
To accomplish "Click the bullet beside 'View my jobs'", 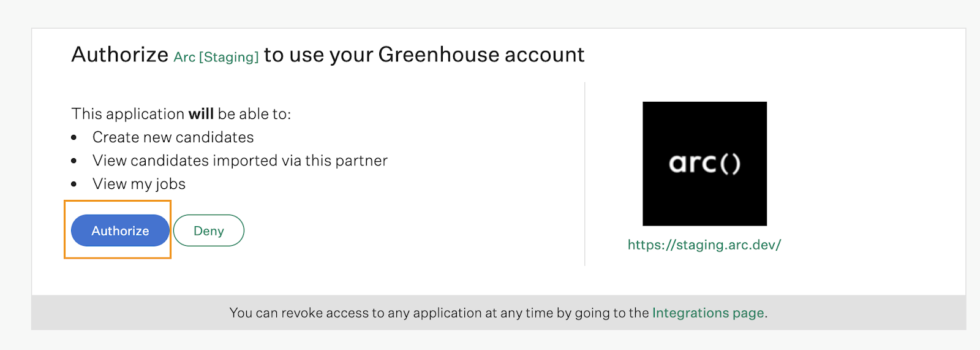I will [x=74, y=185].
